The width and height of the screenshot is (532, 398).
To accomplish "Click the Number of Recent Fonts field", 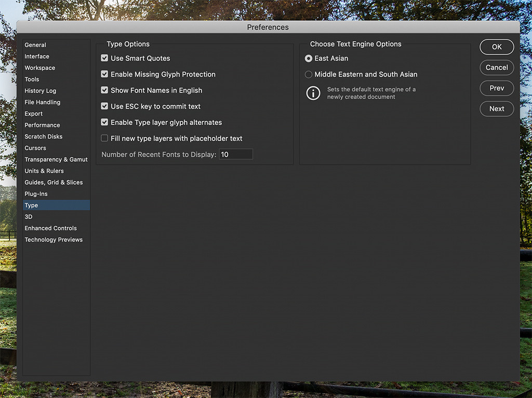I will pyautogui.click(x=236, y=155).
